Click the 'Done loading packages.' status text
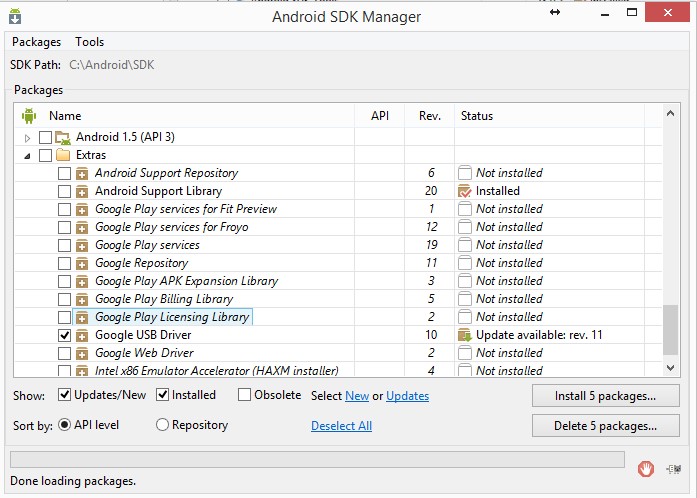Viewport: 697px width, 498px height. click(73, 481)
